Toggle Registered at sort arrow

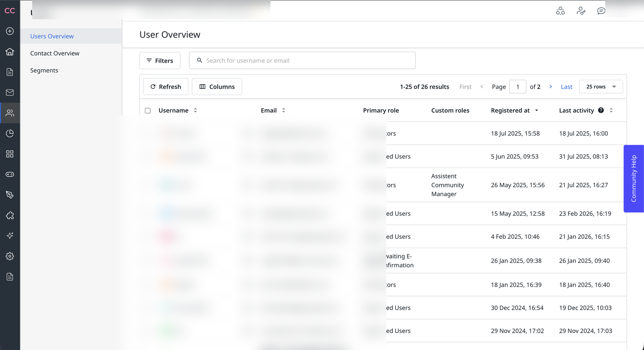pyautogui.click(x=537, y=110)
